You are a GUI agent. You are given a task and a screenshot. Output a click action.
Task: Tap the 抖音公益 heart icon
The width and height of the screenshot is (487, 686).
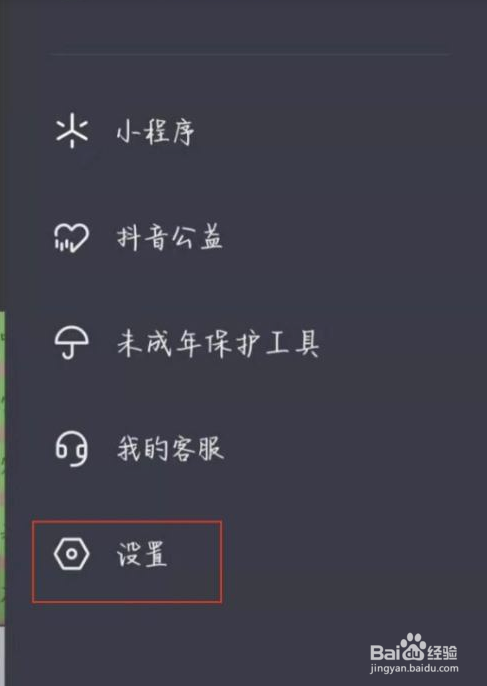[x=71, y=238]
